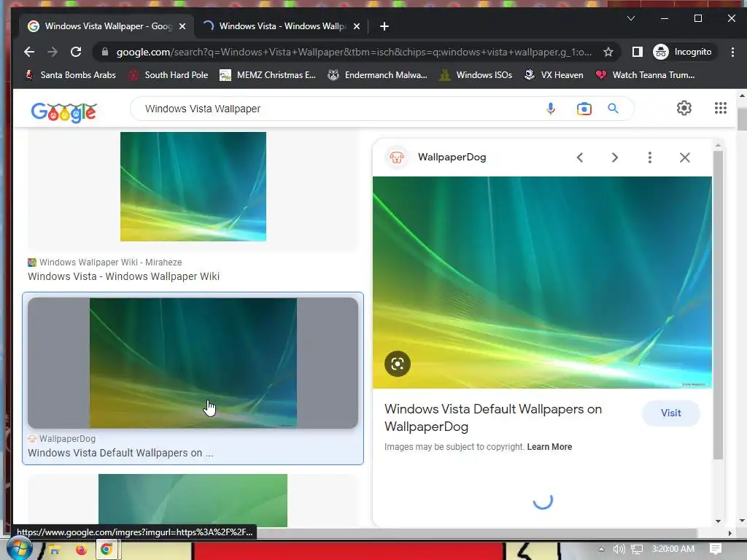Click page vertical scrollbar thumb
Viewport: 747px width, 560px height.
point(742,119)
